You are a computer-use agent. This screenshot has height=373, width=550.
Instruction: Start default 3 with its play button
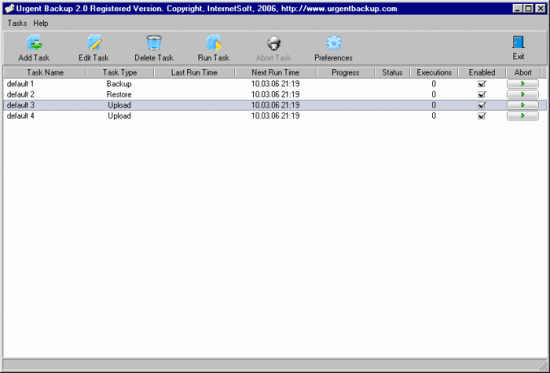click(523, 105)
